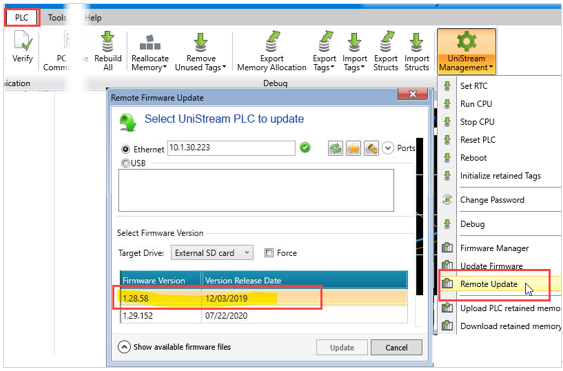Click refresh connection icon in dialog
Image resolution: width=563 pixels, height=371 pixels.
335,148
